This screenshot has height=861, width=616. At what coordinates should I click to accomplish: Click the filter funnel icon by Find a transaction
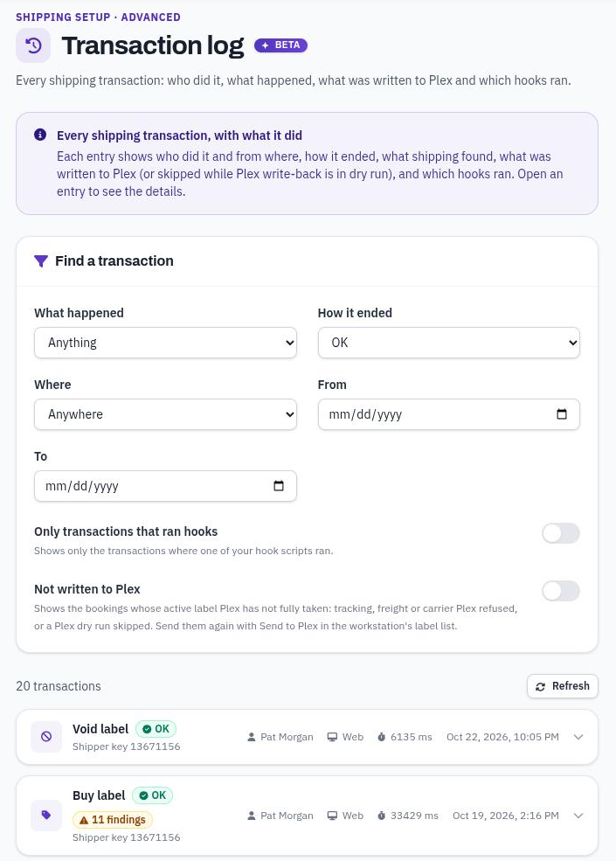pos(41,260)
